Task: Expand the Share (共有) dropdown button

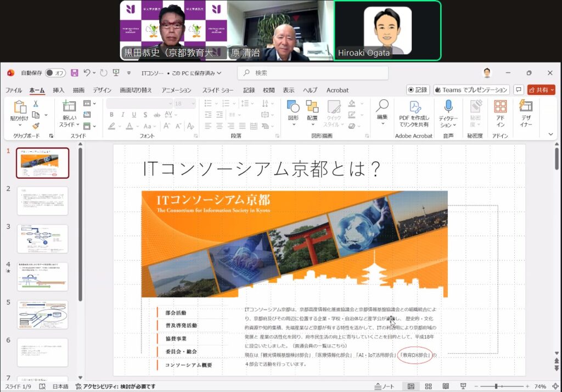Action: (541, 90)
